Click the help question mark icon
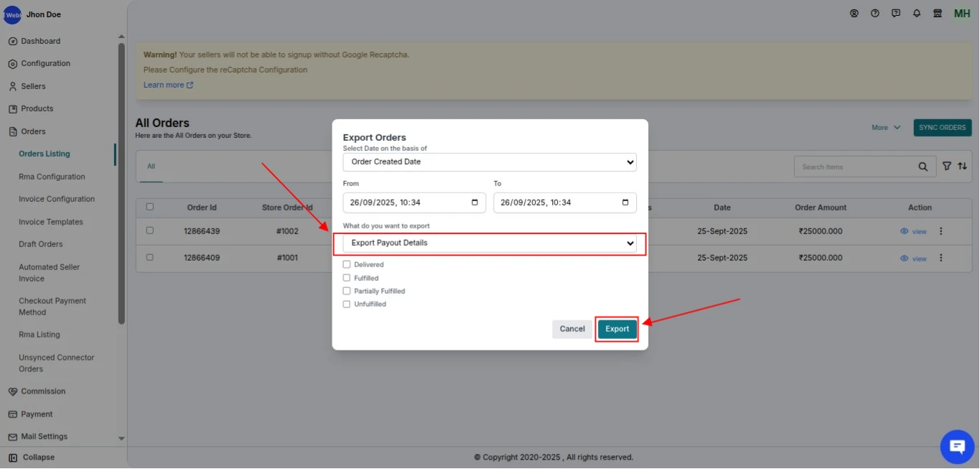The width and height of the screenshot is (980, 469). (874, 13)
